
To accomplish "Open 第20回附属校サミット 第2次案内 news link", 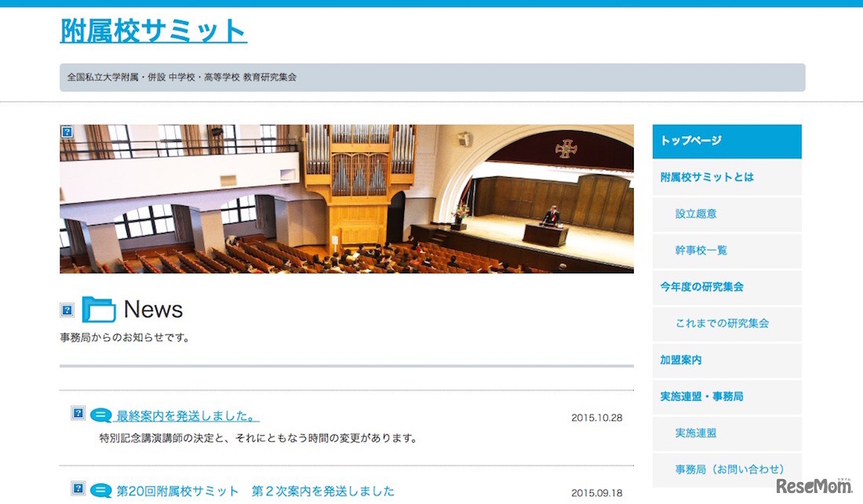I will pos(255,491).
